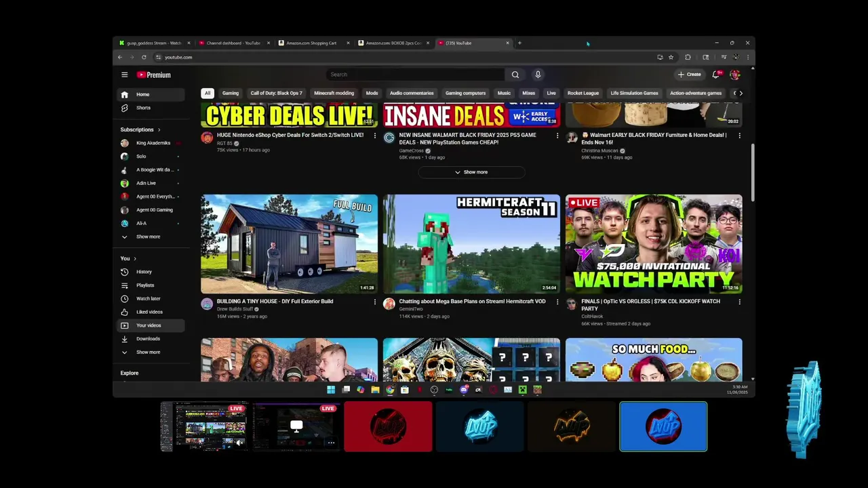
Task: Click the YouTube Premium logo
Action: click(x=154, y=75)
